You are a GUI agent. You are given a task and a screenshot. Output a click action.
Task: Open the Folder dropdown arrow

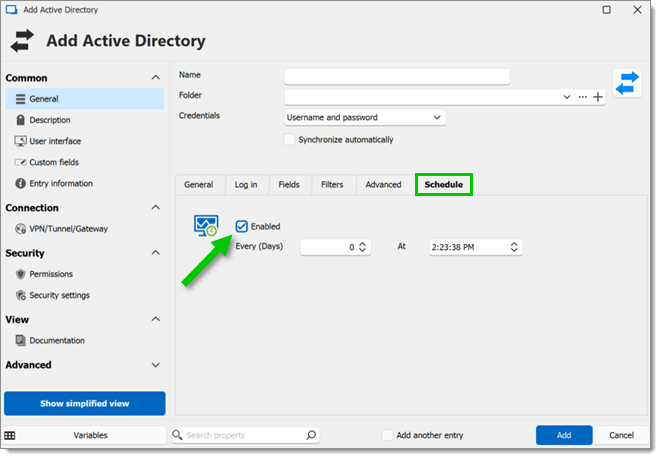tap(567, 97)
